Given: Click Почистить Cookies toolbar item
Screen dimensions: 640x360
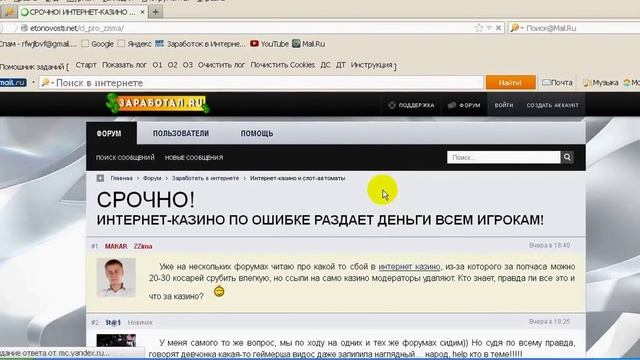Looking at the screenshot, I should (x=282, y=65).
